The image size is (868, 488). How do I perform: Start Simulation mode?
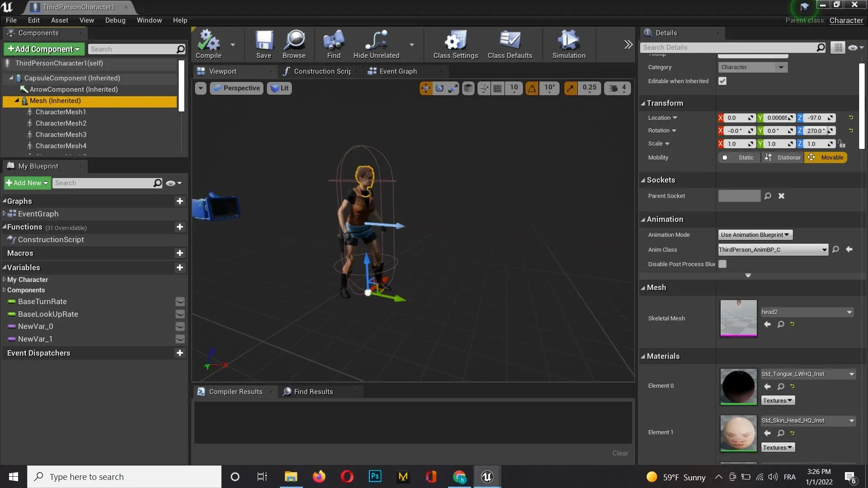click(x=568, y=43)
